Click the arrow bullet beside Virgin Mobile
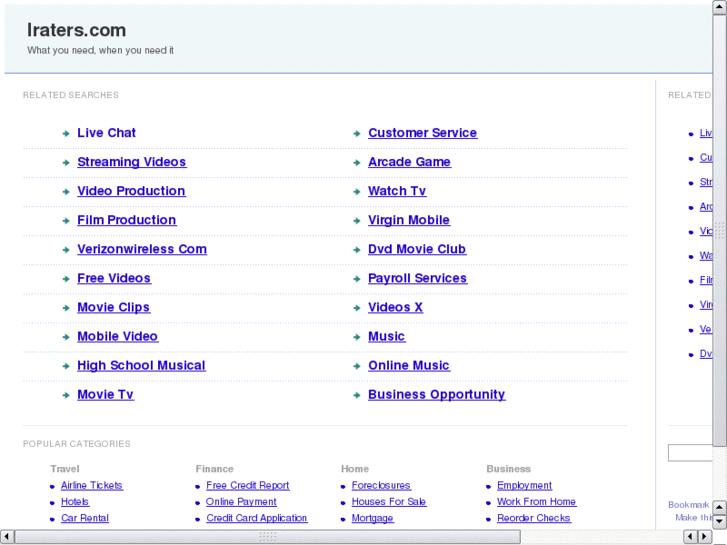Screen dimensions: 727x545 357,221
